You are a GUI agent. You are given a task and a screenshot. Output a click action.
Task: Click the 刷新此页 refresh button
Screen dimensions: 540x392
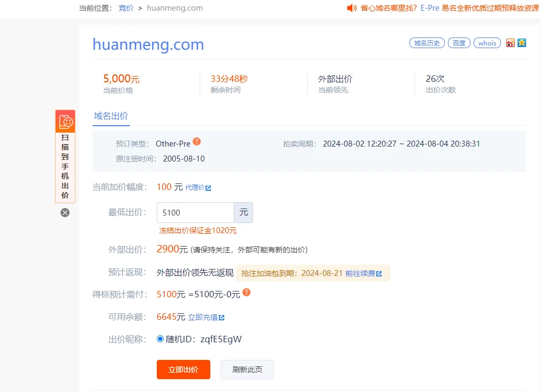pyautogui.click(x=247, y=370)
